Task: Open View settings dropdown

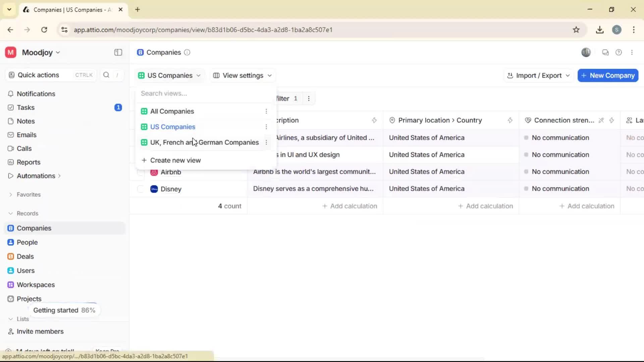Action: click(242, 75)
